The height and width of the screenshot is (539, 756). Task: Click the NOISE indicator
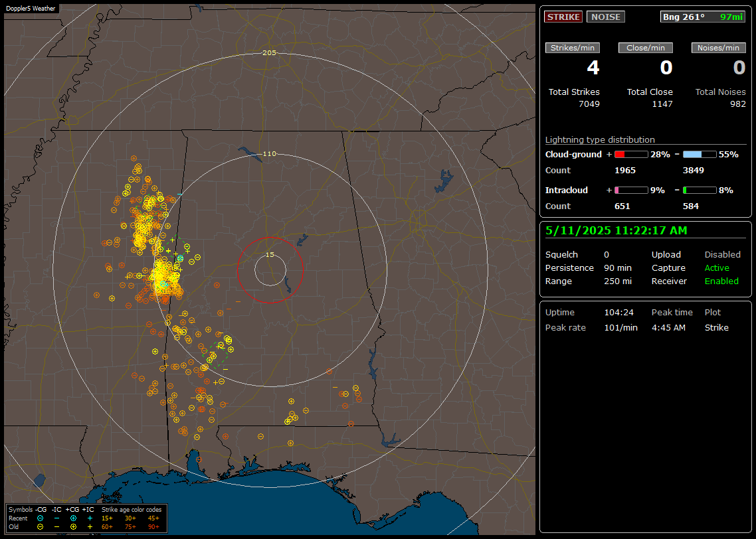pyautogui.click(x=606, y=17)
